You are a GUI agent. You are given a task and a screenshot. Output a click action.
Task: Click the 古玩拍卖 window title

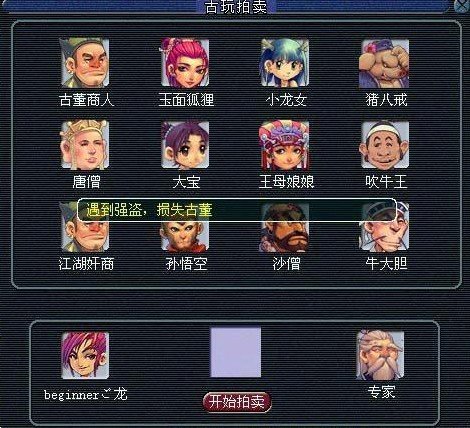[x=236, y=7]
